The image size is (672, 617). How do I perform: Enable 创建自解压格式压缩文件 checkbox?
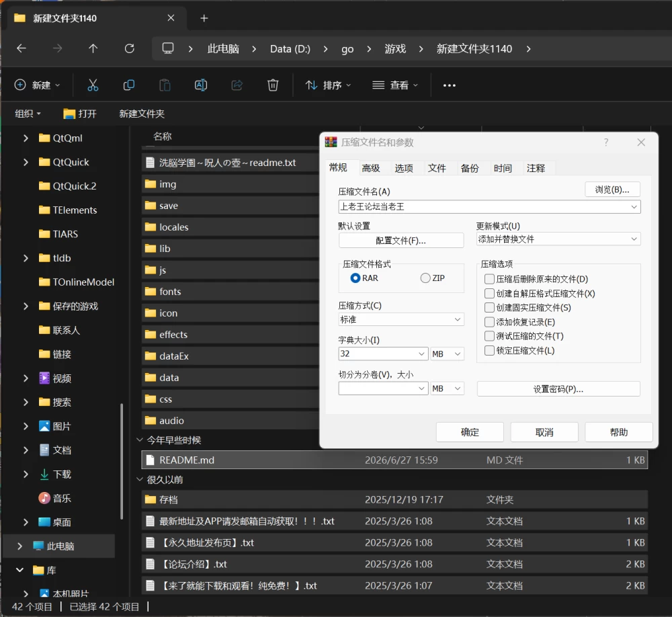489,293
